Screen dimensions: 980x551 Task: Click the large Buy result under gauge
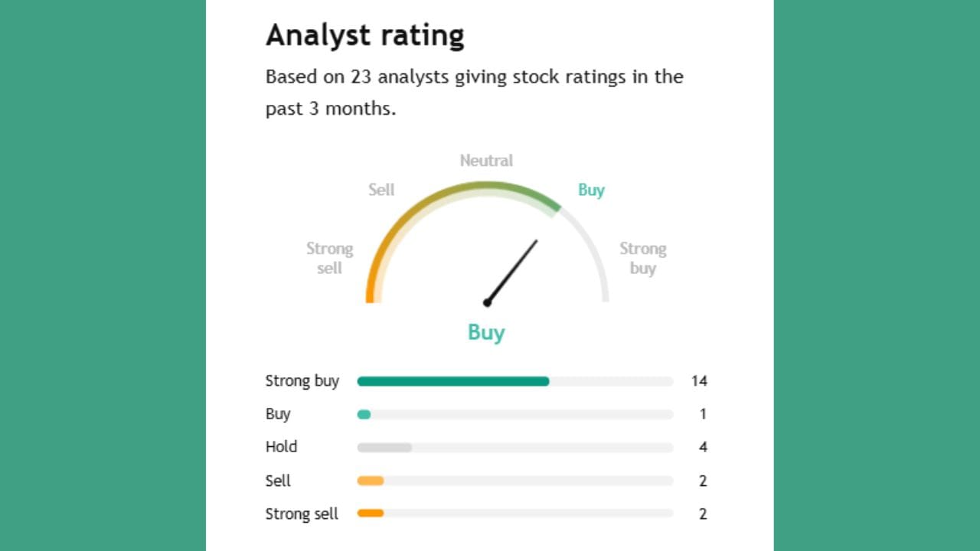pyautogui.click(x=486, y=332)
